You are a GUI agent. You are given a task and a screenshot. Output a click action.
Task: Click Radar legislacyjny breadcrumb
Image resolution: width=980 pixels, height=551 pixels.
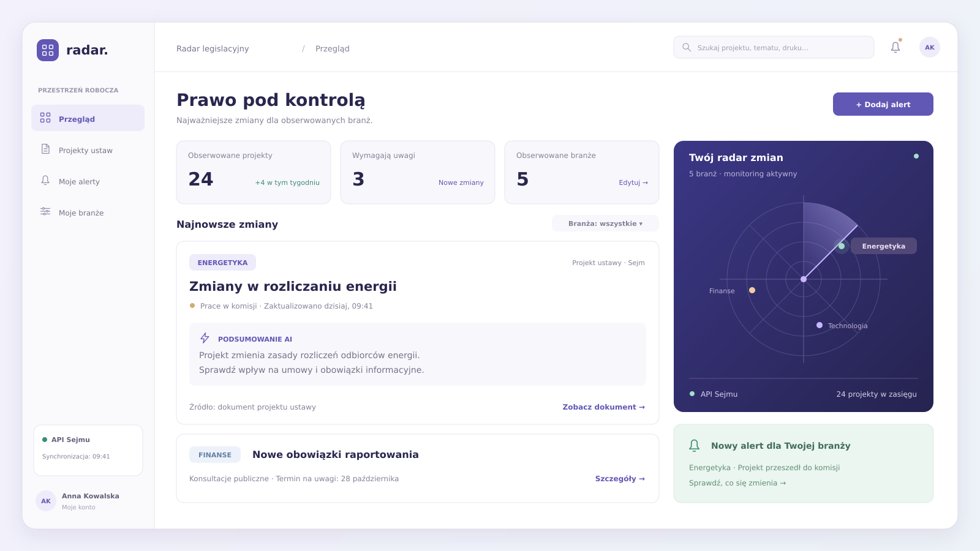pyautogui.click(x=213, y=49)
